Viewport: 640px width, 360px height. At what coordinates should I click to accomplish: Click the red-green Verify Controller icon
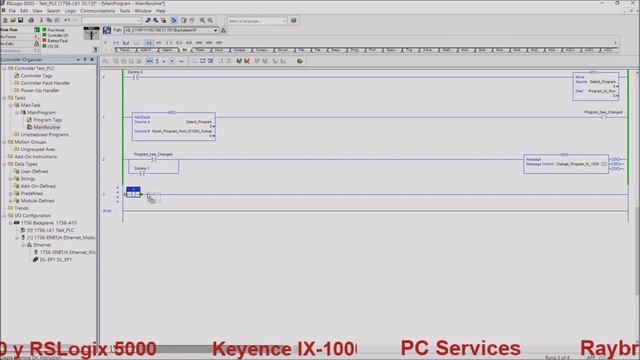pos(247,61)
